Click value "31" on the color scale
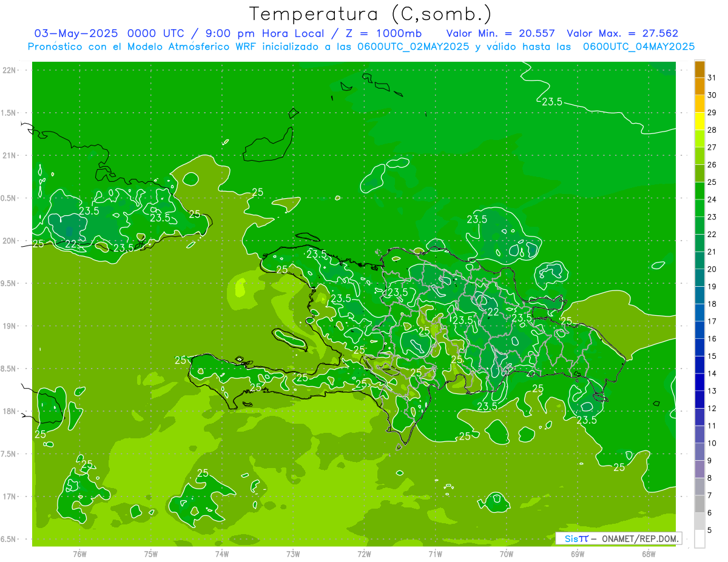This screenshot has height=562, width=728. click(712, 78)
